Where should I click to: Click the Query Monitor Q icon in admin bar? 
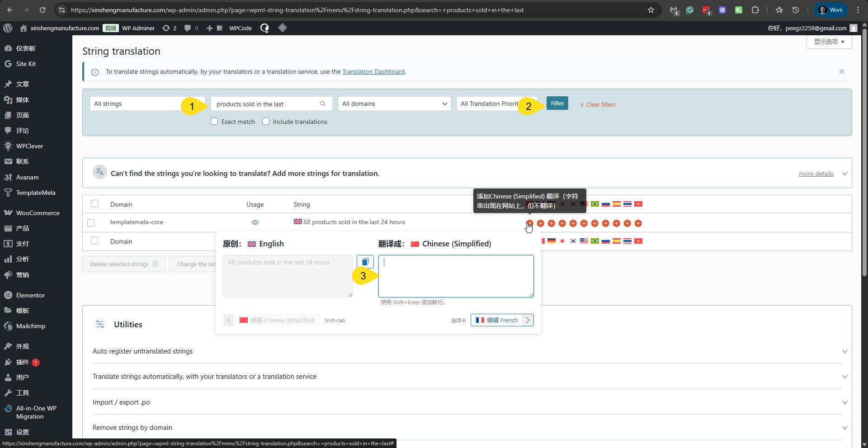(264, 28)
